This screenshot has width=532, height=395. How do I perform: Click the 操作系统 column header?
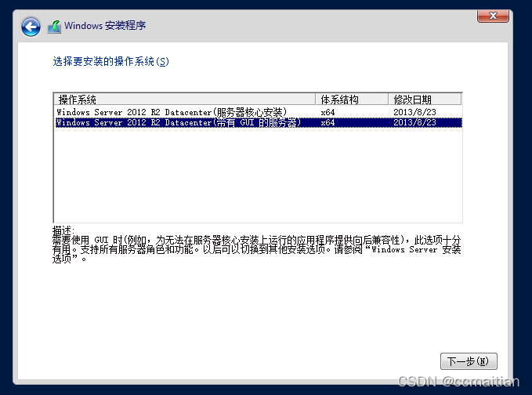click(185, 100)
